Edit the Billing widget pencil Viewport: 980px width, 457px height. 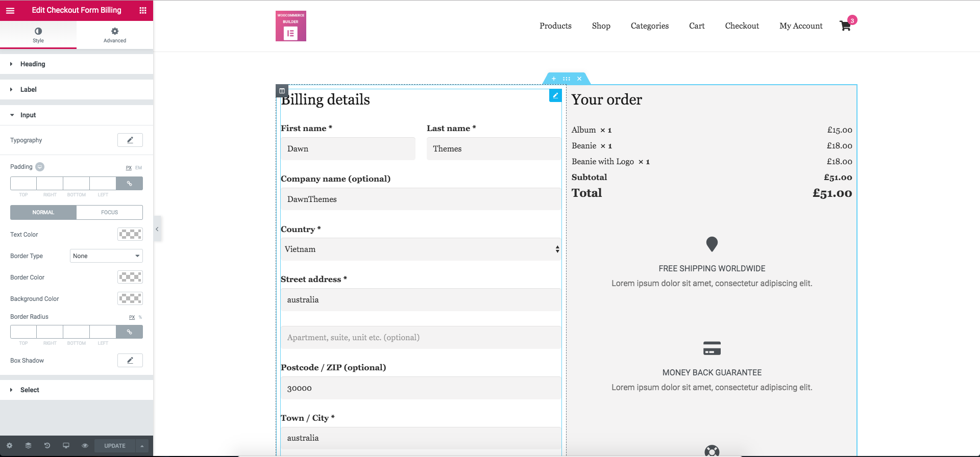pos(555,95)
